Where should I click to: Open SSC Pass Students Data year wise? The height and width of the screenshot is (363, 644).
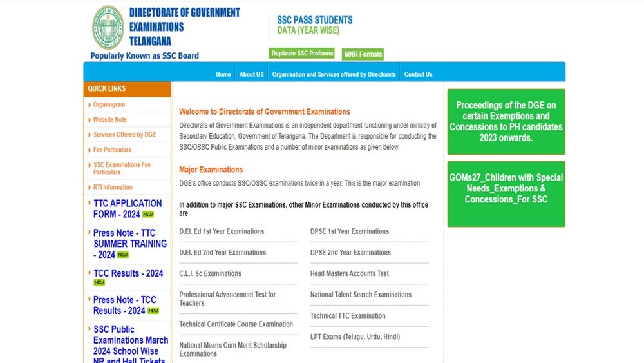point(315,25)
